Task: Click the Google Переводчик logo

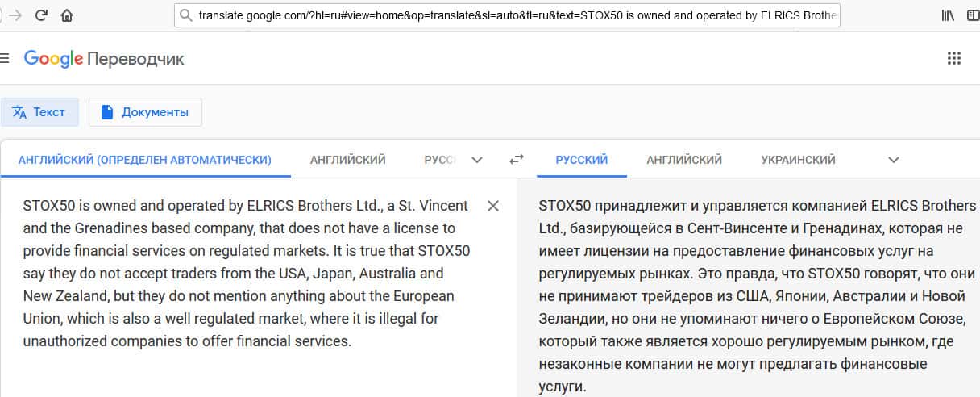Action: click(x=104, y=58)
